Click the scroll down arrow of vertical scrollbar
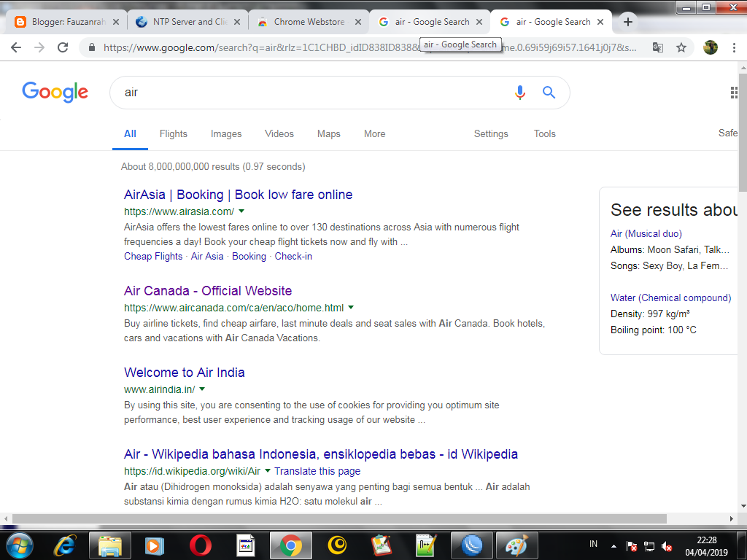Screen dimensions: 747x560 click(743, 506)
